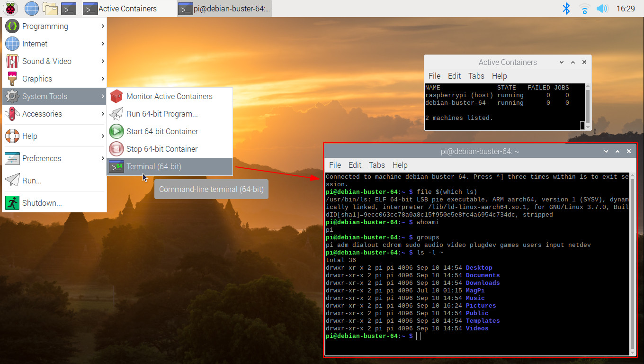Select the System Tools menu category
Viewport: 644px width, 364px height.
pos(54,96)
